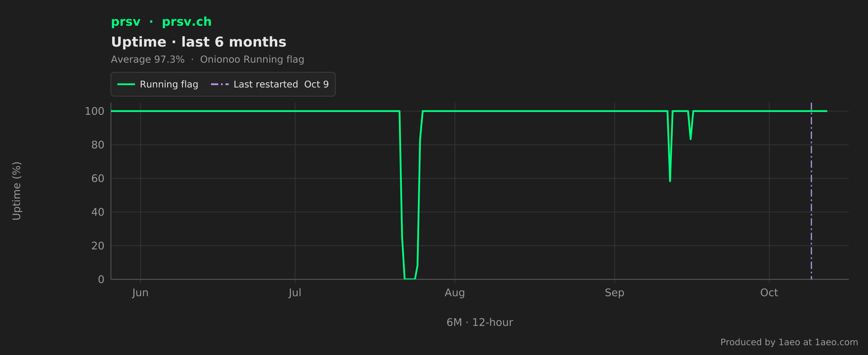Click the "Oct" x-axis label

(769, 293)
